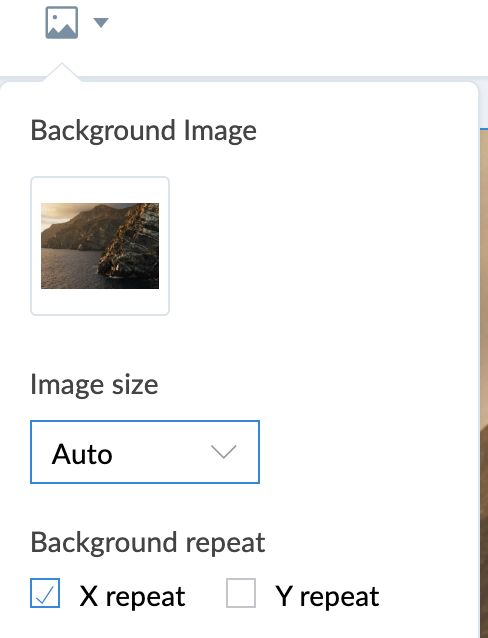
Task: Uncheck the X repeat checkbox
Action: (45, 593)
